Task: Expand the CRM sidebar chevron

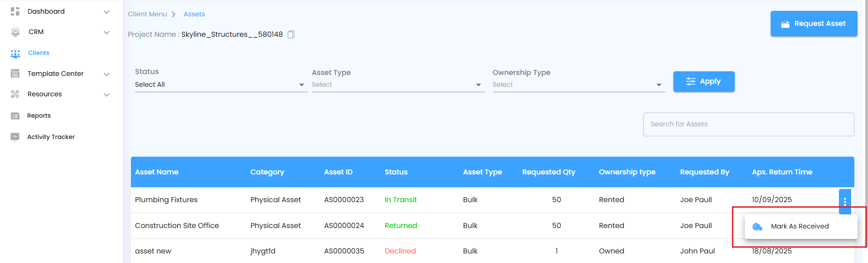Action: (107, 32)
